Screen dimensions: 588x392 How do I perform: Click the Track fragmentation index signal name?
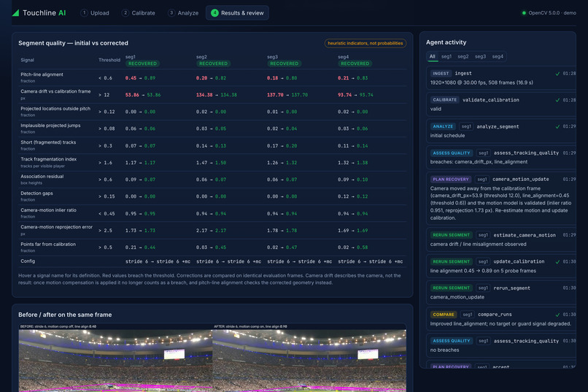49,159
